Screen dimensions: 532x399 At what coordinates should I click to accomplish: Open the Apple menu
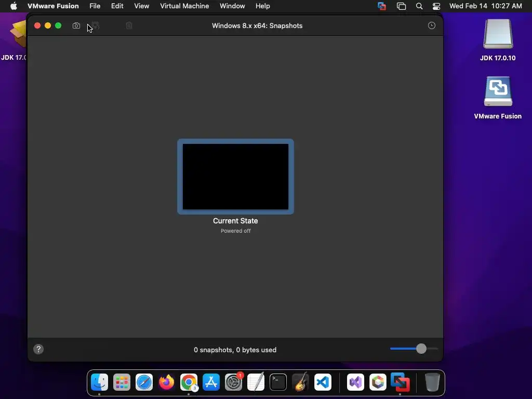pyautogui.click(x=14, y=6)
